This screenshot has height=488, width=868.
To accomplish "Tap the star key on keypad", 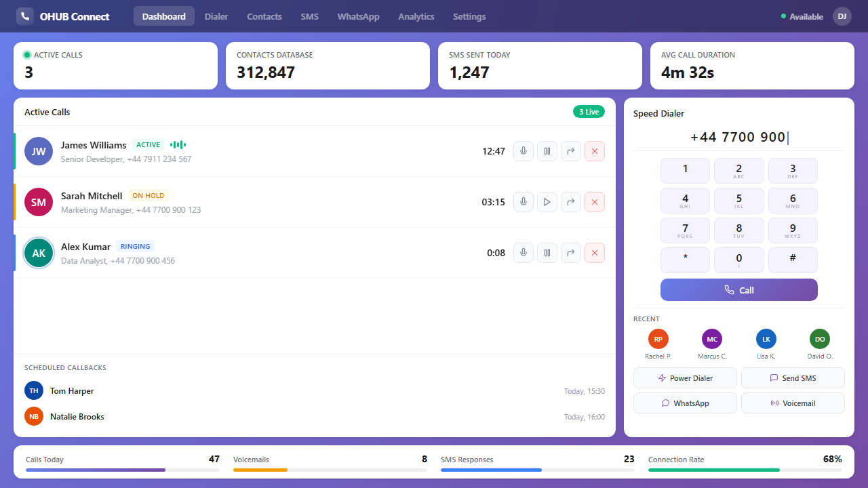I will [x=686, y=260].
